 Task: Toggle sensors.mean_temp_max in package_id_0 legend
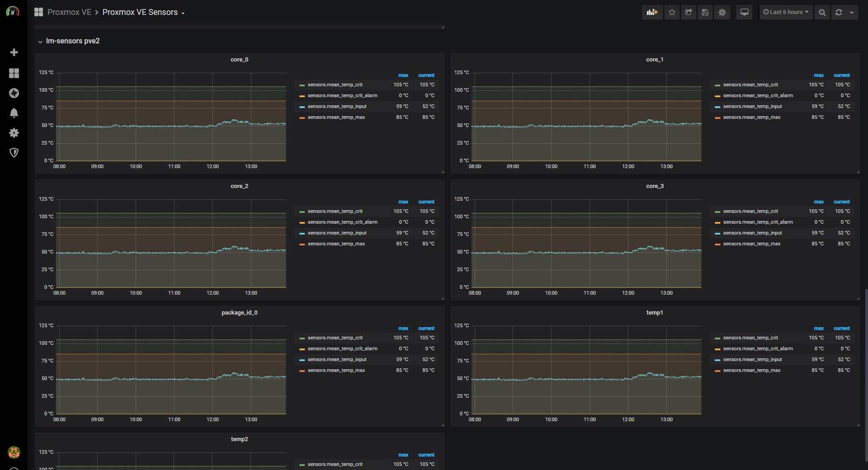pos(336,371)
